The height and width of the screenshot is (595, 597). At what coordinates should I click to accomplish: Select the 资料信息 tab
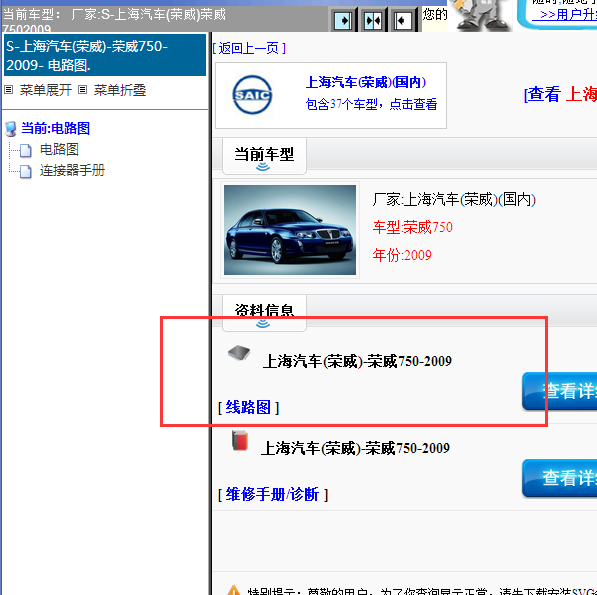(264, 313)
